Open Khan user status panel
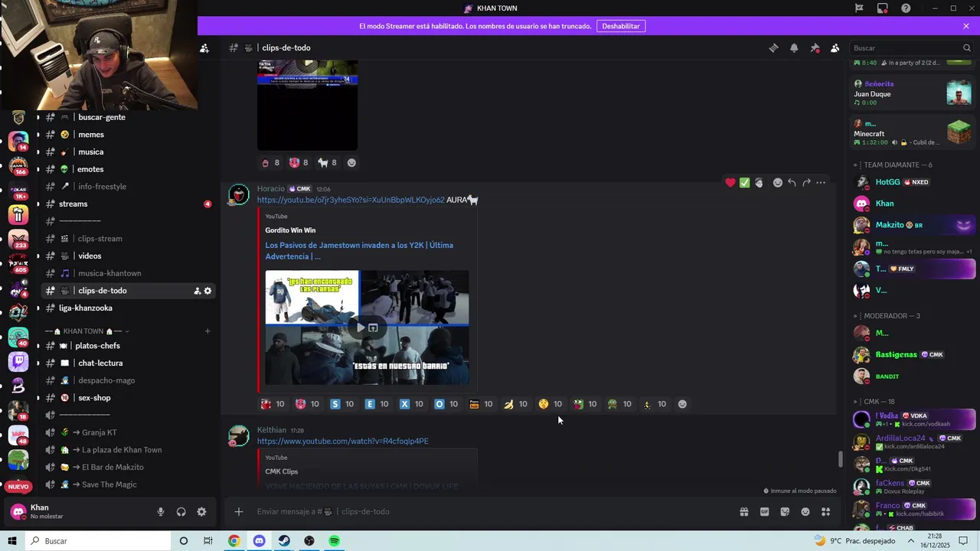980x551 pixels. (x=78, y=511)
